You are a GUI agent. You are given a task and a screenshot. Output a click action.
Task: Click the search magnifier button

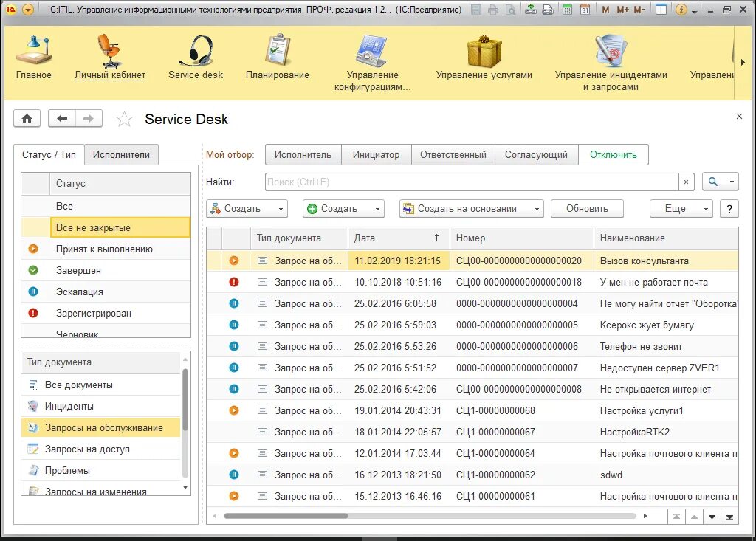[x=713, y=182]
